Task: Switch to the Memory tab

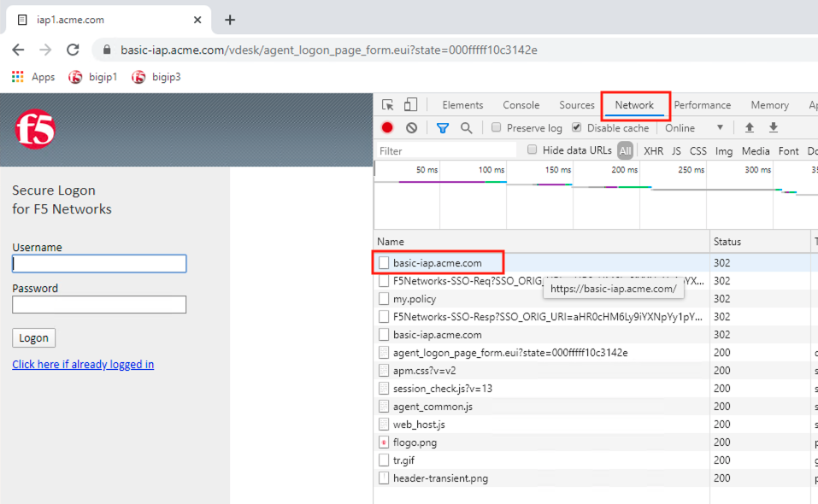Action: 769,105
